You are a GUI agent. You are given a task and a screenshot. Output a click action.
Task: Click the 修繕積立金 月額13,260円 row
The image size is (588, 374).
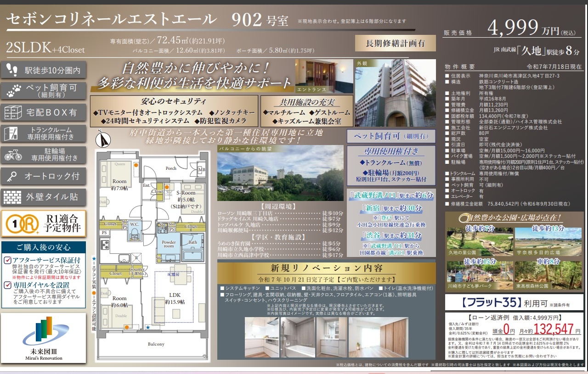(475, 110)
